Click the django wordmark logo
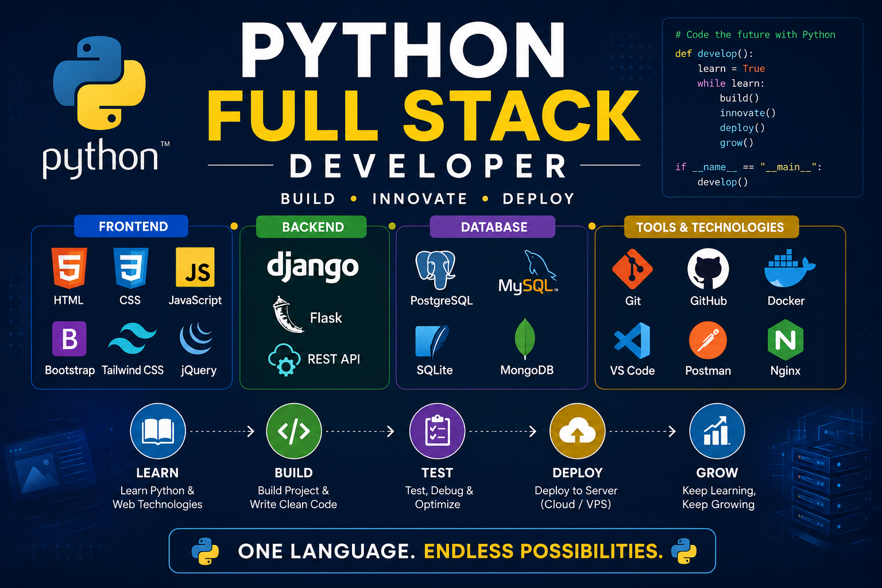Image resolution: width=882 pixels, height=588 pixels. click(313, 266)
